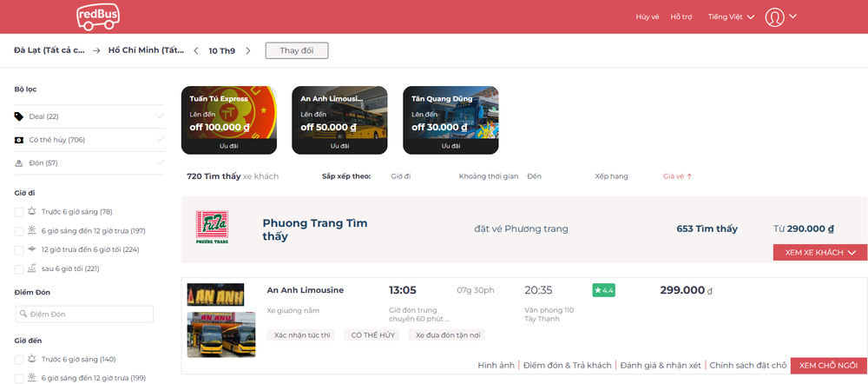The width and height of the screenshot is (868, 384).
Task: Click the An Anh yellow buses photo
Action: click(x=220, y=334)
